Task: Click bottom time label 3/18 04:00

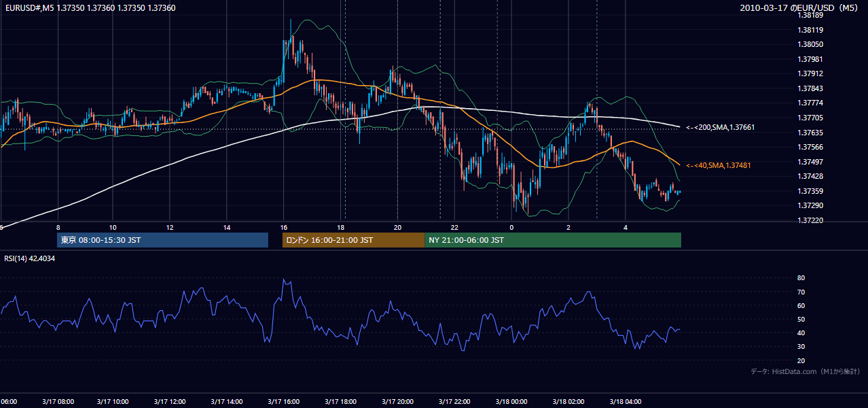Action: [x=626, y=401]
